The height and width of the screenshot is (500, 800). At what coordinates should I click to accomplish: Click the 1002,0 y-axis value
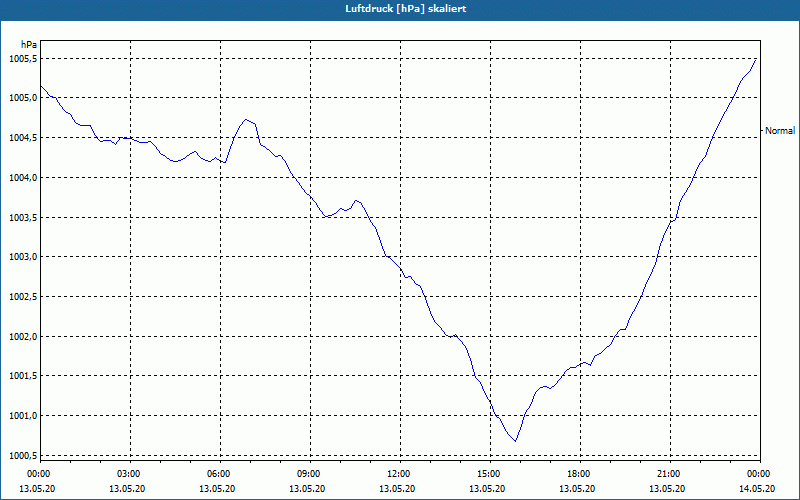[22, 336]
